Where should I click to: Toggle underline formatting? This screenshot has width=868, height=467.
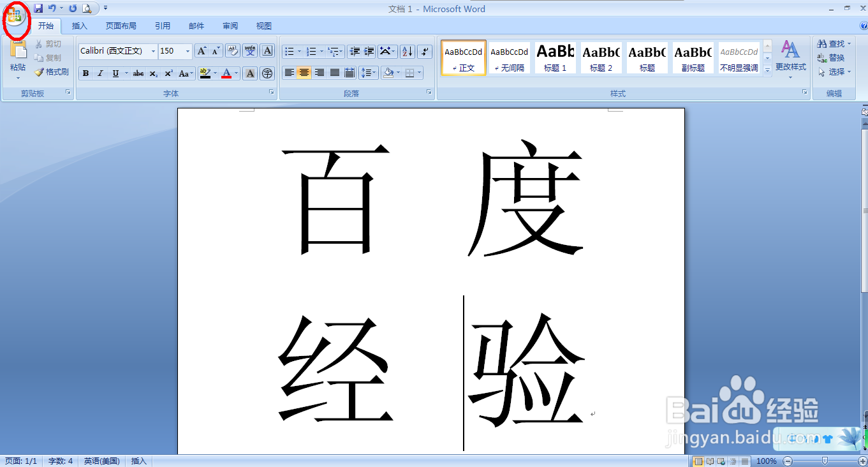(115, 73)
